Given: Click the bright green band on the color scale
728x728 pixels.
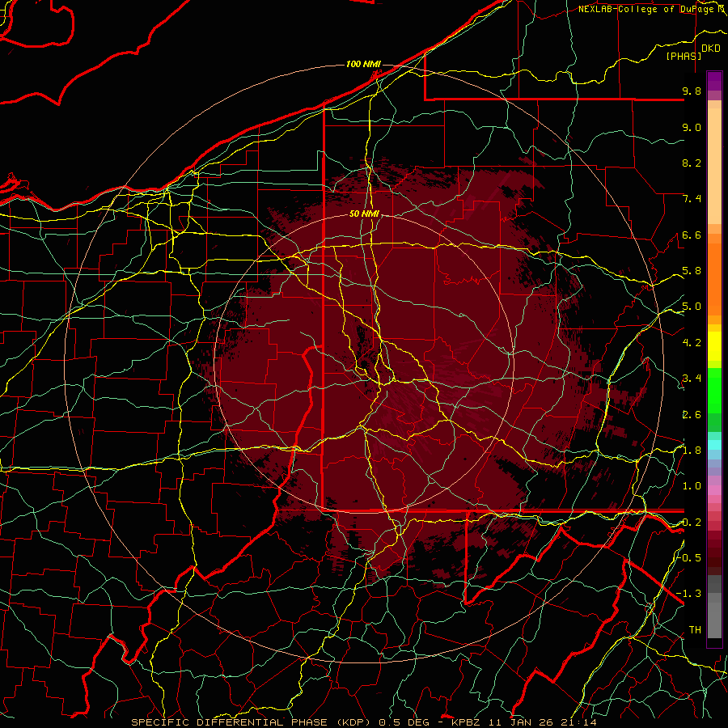Looking at the screenshot, I should pos(714,392).
